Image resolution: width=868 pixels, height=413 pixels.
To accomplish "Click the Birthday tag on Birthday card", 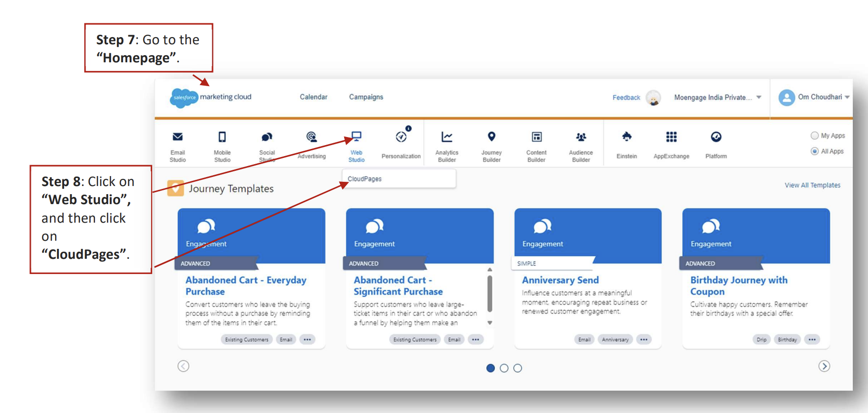I will pos(787,340).
